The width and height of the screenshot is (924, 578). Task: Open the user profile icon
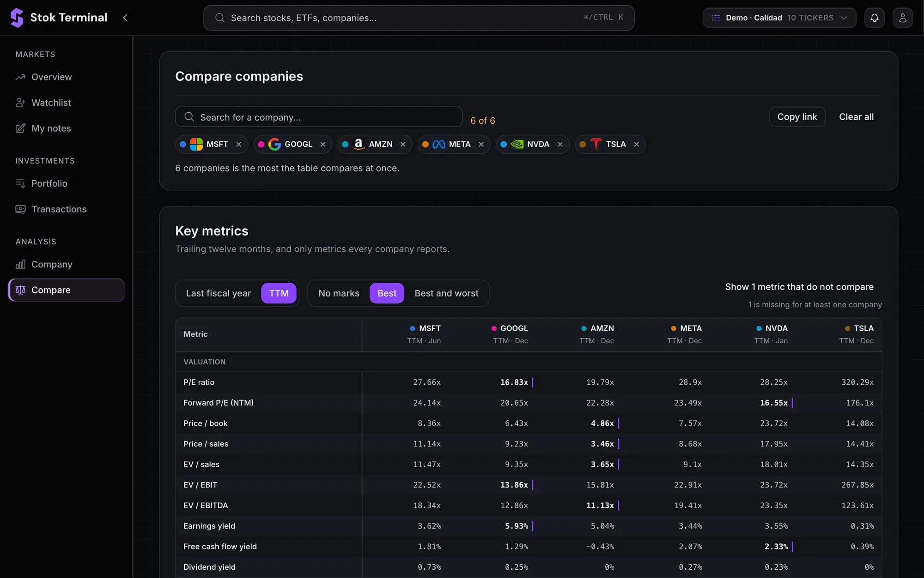pos(902,18)
